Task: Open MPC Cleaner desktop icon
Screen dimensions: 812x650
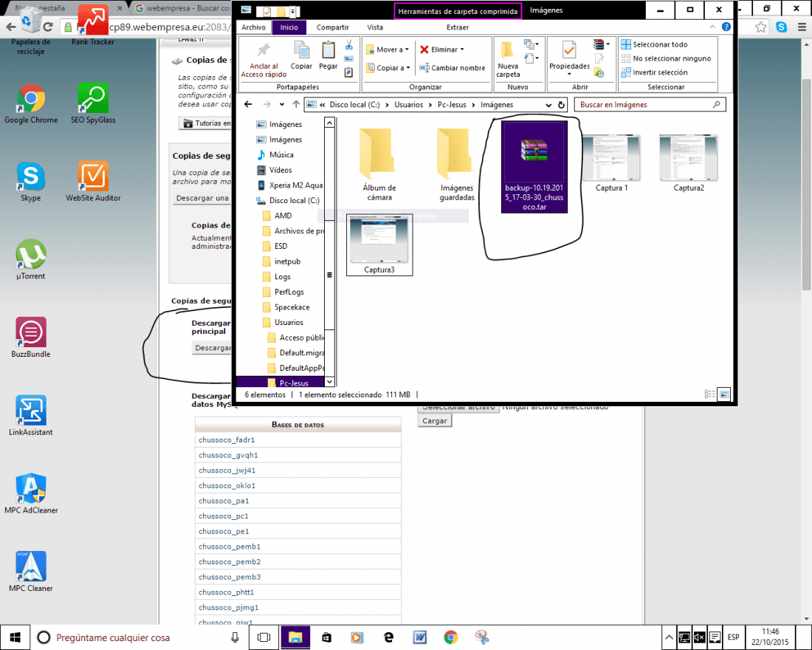Action: tap(30, 572)
